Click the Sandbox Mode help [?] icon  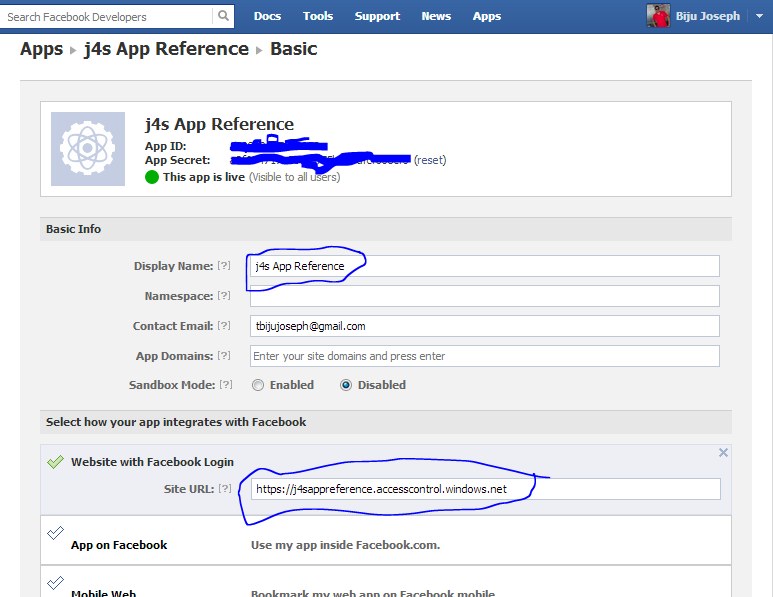pyautogui.click(x=226, y=384)
